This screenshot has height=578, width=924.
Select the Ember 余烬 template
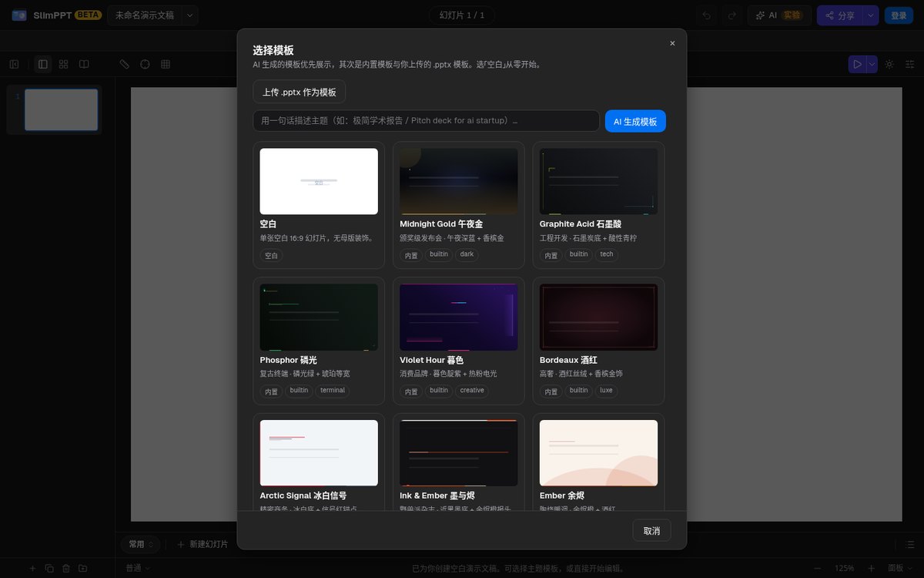click(x=598, y=462)
